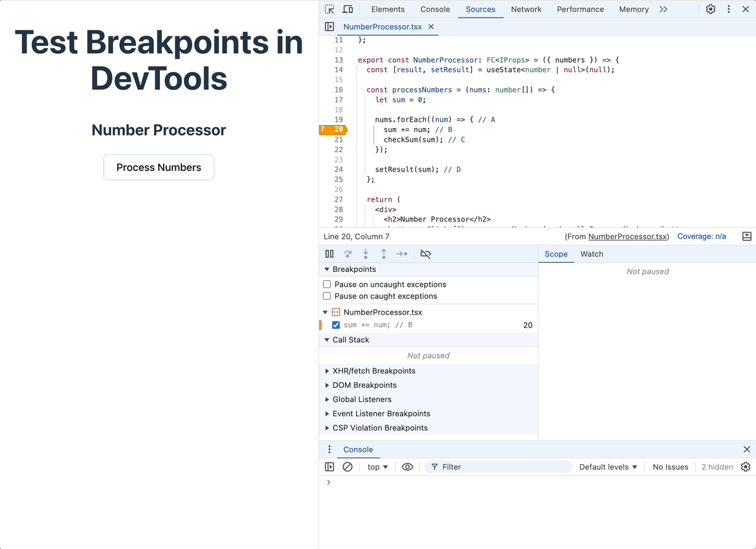Image resolution: width=756 pixels, height=549 pixels.
Task: Collapse the Call Stack section
Action: [x=327, y=340]
